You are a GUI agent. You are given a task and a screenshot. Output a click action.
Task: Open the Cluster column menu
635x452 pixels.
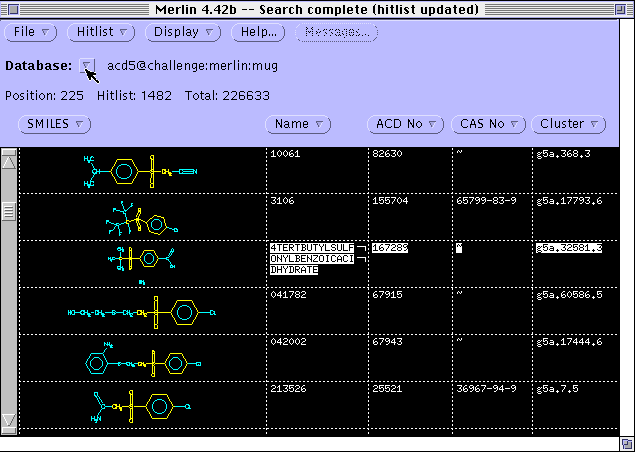tap(568, 124)
